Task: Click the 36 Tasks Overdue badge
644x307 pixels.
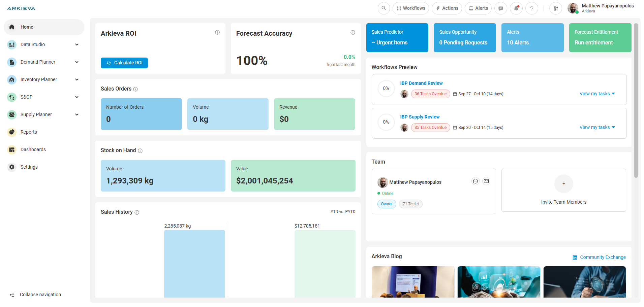Action: point(431,94)
